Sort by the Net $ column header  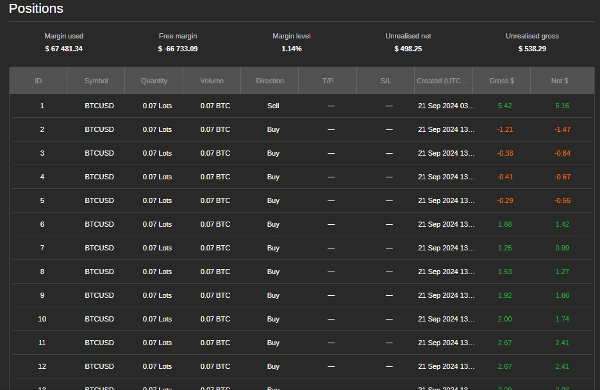point(559,81)
